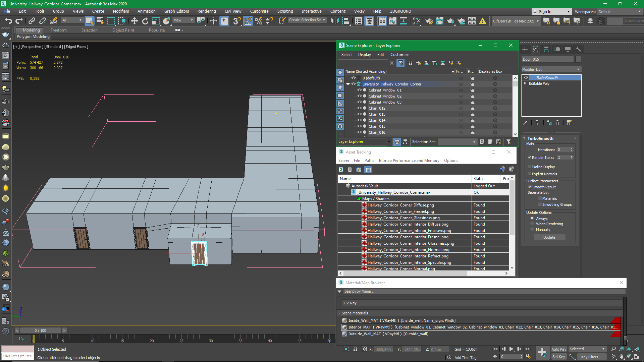644x362 pixels.
Task: Open the Modifier List dropdown
Action: 551,69
